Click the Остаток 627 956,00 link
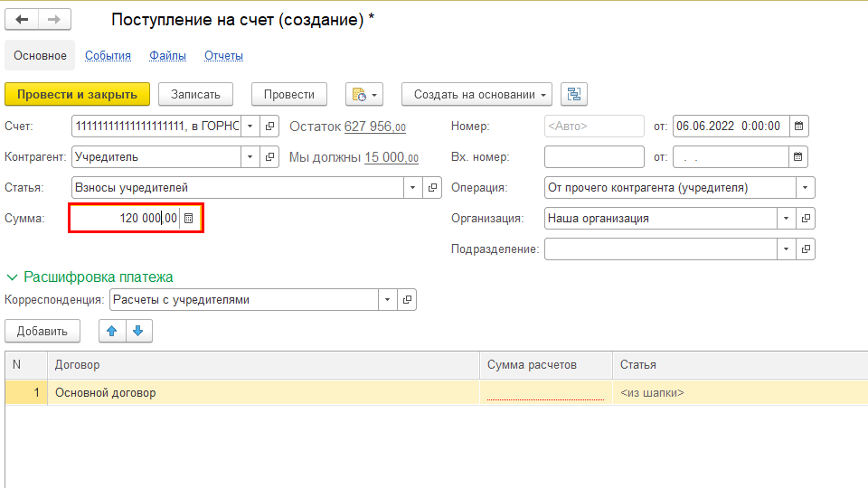 point(374,127)
